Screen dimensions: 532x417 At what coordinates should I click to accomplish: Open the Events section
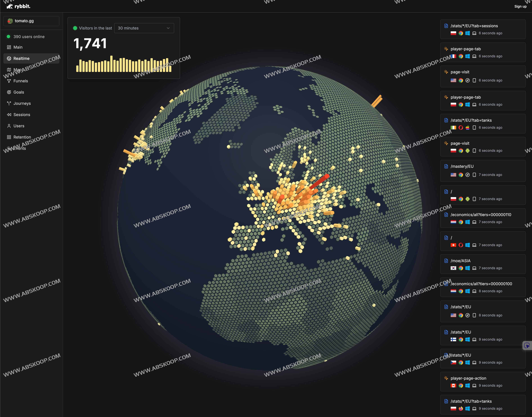pos(20,149)
